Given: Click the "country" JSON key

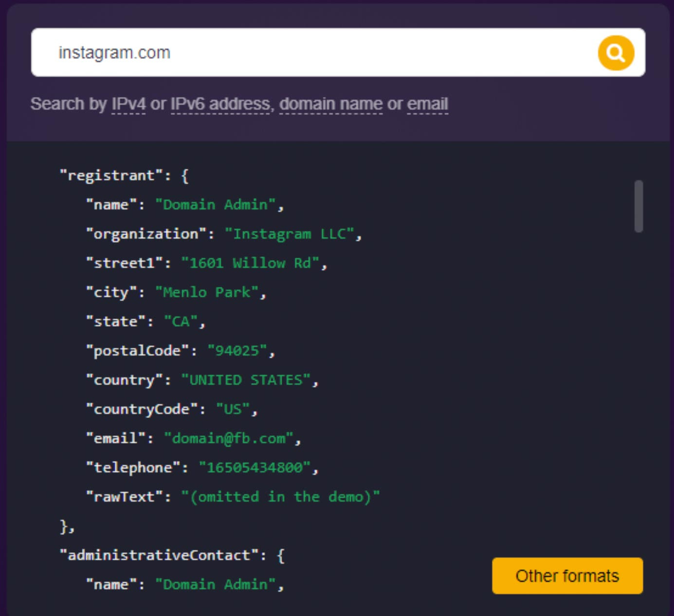Looking at the screenshot, I should pos(124,380).
